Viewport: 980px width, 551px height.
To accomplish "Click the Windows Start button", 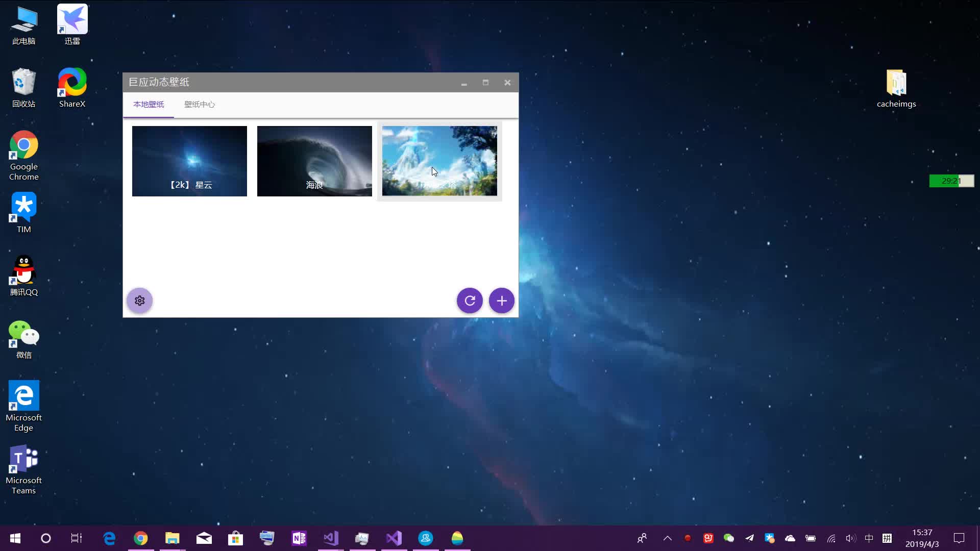I will pos(15,538).
